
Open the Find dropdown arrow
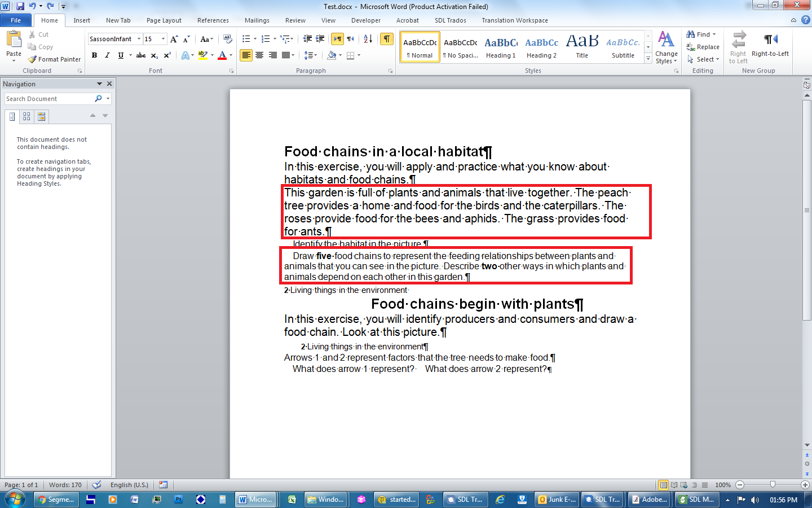click(714, 34)
